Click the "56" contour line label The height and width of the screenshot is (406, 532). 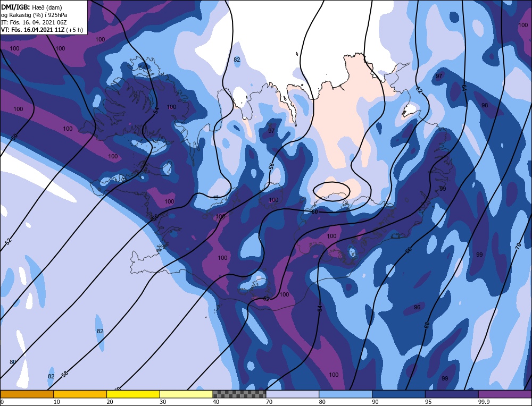point(155,217)
